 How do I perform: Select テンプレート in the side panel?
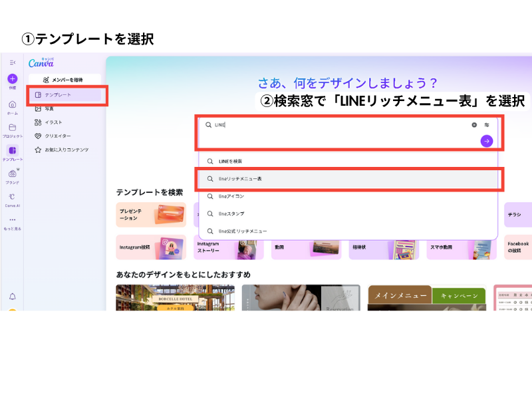pyautogui.click(x=65, y=95)
